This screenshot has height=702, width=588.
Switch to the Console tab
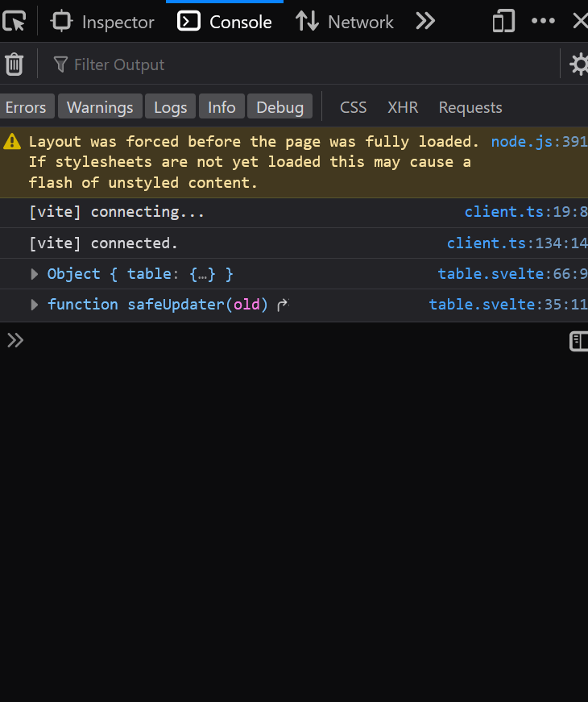[x=225, y=22]
